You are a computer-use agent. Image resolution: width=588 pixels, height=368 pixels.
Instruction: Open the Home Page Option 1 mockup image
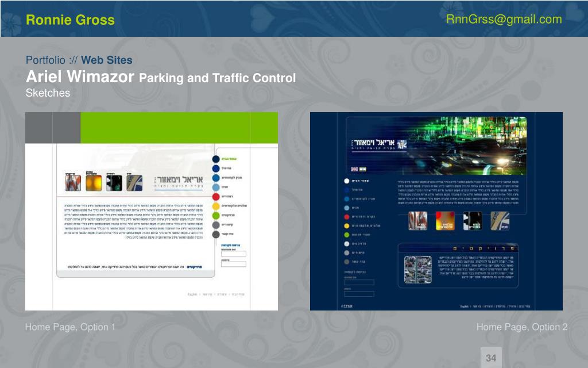152,211
